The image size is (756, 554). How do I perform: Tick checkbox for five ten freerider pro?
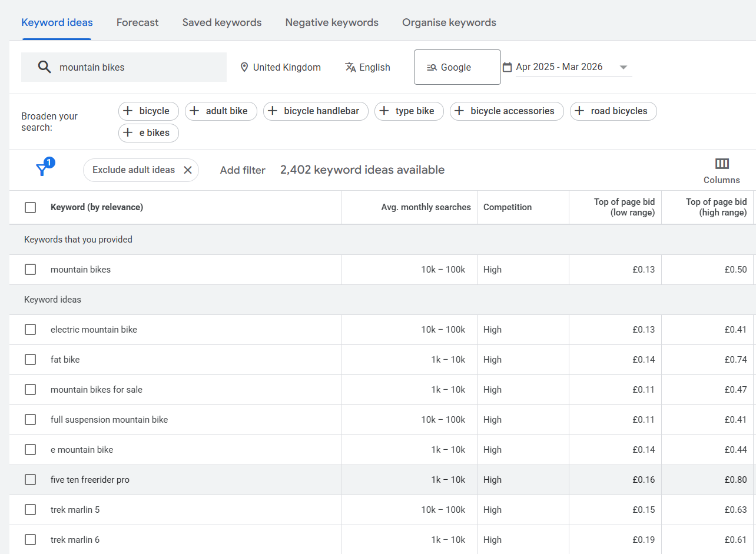click(x=30, y=480)
